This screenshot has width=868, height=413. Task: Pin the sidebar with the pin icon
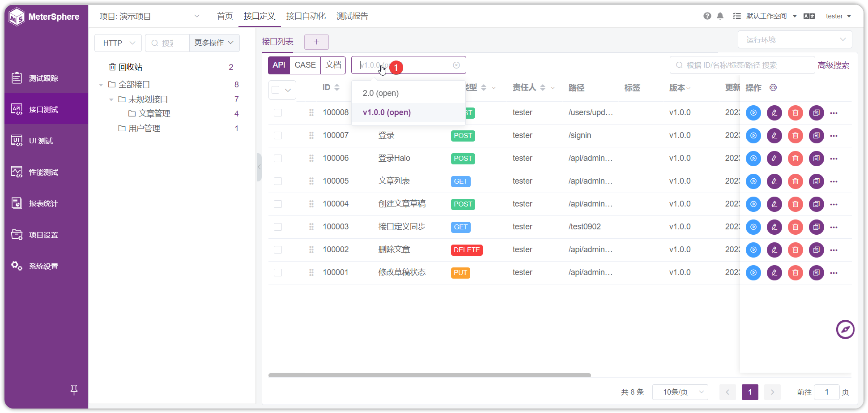74,390
